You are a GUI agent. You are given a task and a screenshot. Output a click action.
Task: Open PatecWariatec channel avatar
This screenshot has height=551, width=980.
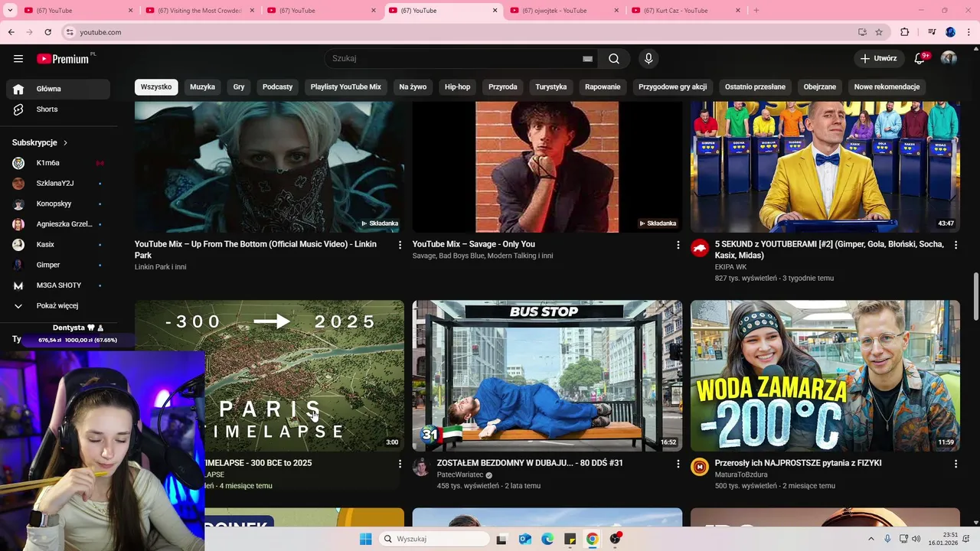421,467
